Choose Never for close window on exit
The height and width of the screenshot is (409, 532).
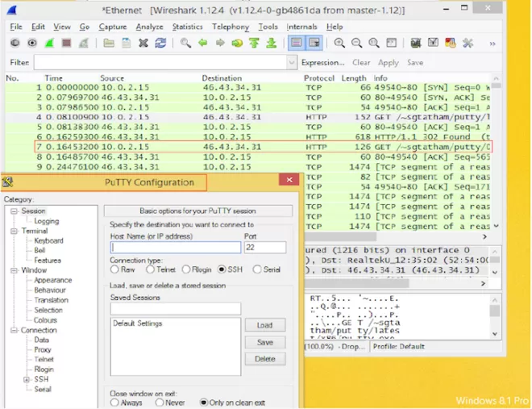(159, 402)
